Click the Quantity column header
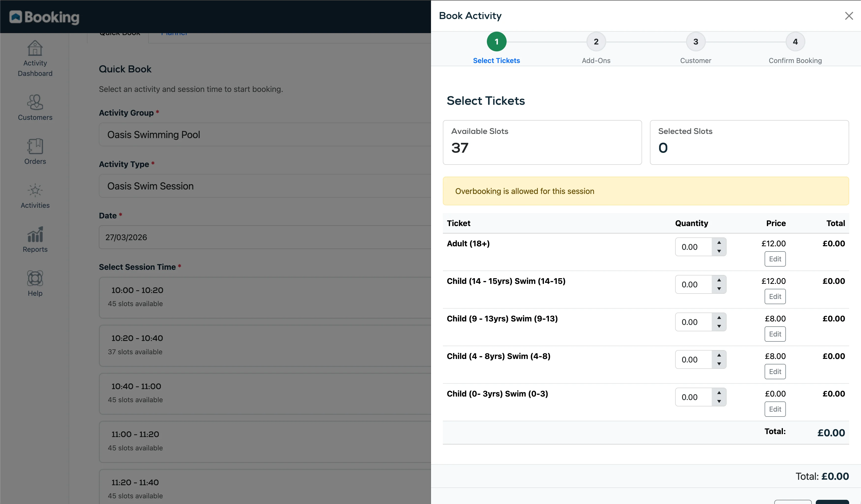 691,223
